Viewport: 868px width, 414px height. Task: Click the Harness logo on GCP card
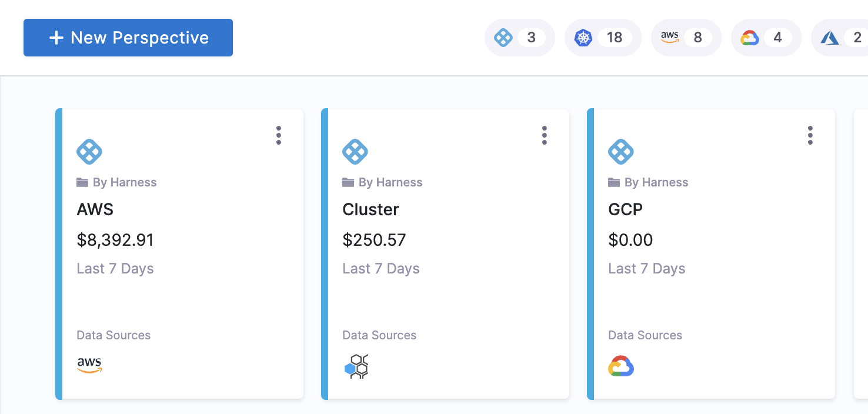click(x=621, y=152)
